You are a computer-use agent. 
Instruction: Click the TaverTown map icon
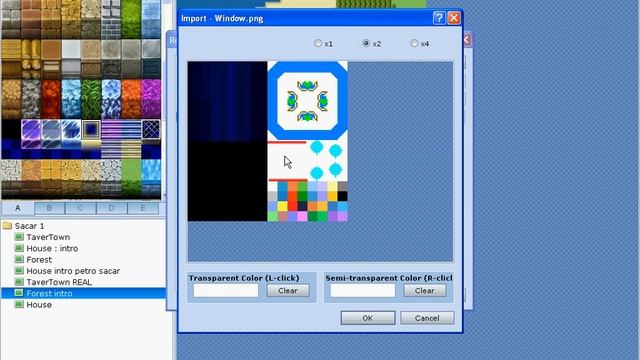pos(19,237)
